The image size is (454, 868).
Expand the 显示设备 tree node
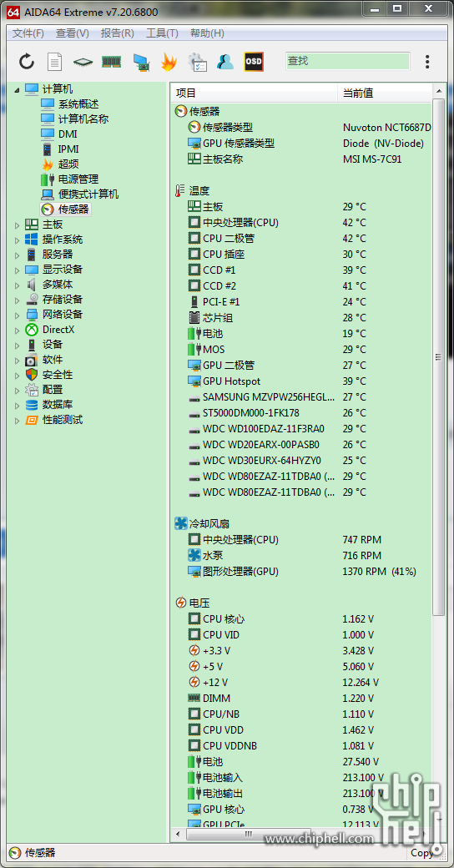click(17, 270)
